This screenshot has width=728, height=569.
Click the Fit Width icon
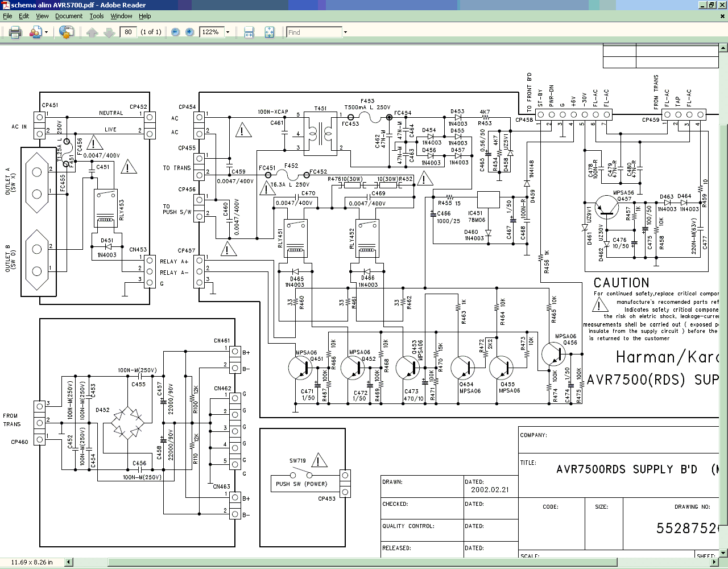[249, 32]
